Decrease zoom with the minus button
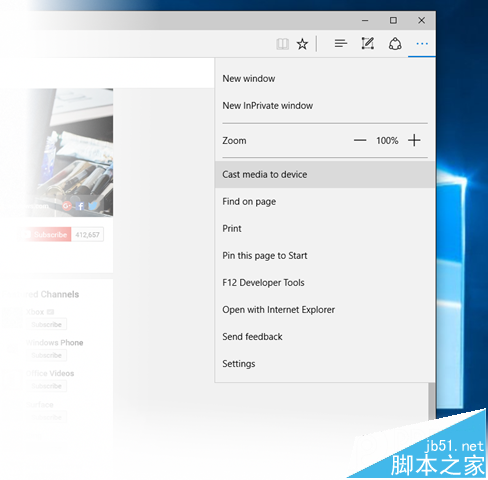Viewport: 488px width, 480px height. [360, 140]
